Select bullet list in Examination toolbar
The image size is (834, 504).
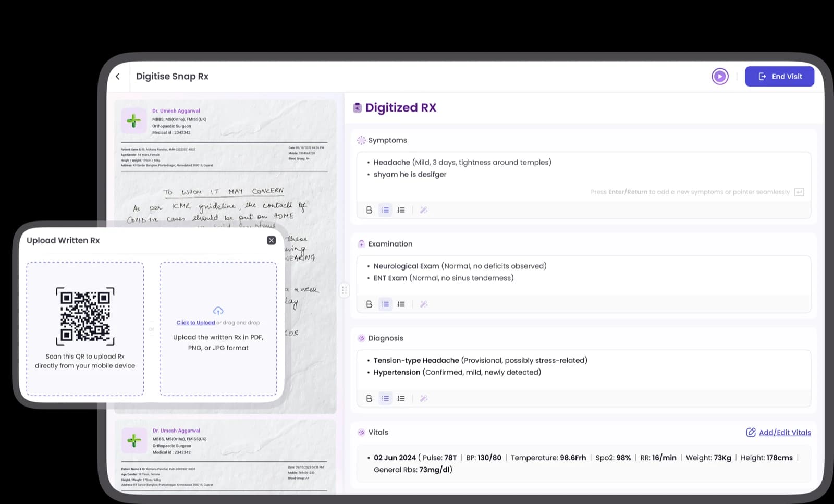(x=385, y=304)
